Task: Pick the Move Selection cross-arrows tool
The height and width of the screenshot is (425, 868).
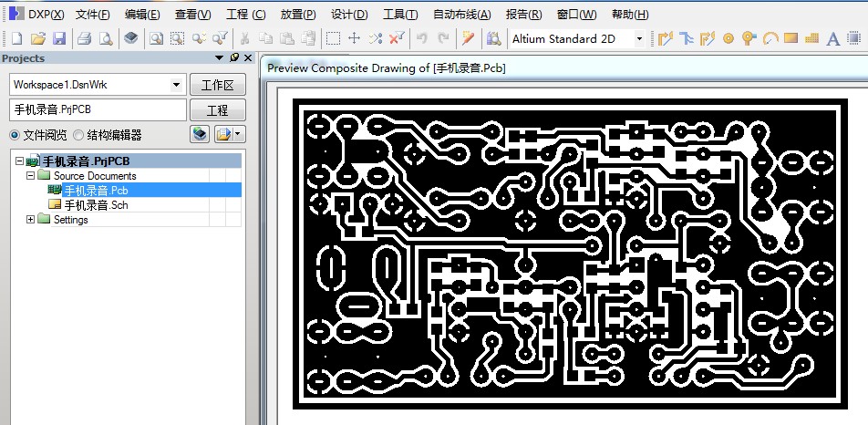Action: click(355, 38)
